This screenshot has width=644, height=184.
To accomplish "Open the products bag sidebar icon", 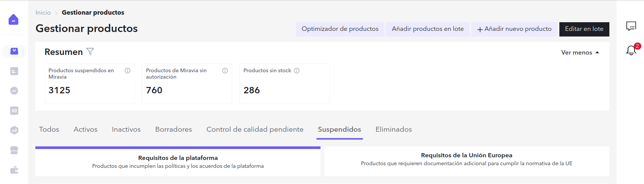I will click(x=14, y=51).
